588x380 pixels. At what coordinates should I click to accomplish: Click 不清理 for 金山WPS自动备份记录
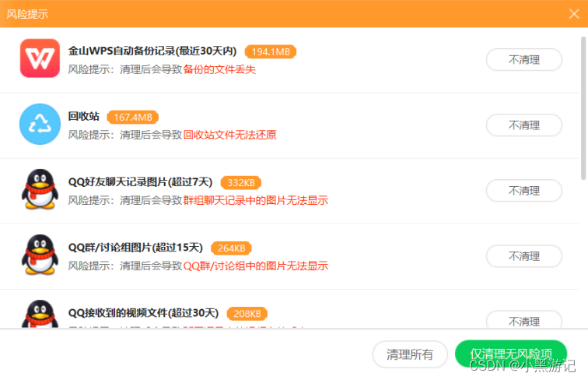coord(524,60)
